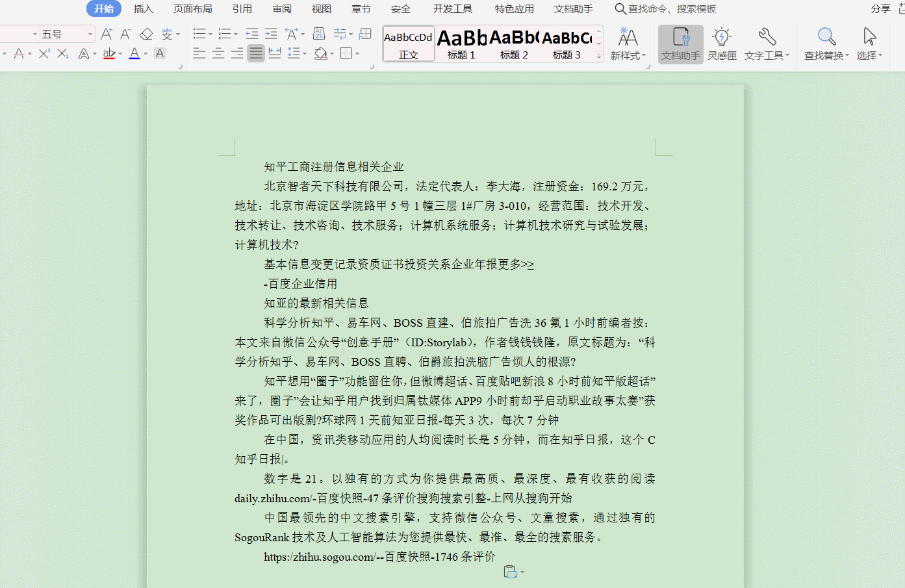Apply the 标题 1 heading style

pyautogui.click(x=461, y=44)
